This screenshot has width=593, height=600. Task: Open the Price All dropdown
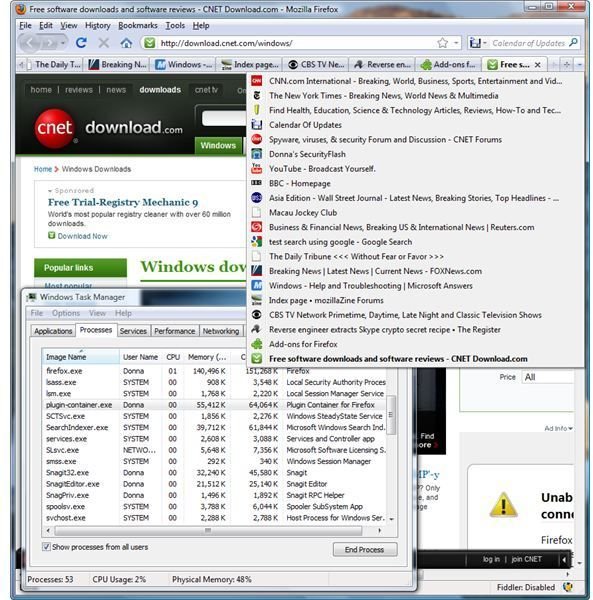pyautogui.click(x=548, y=377)
